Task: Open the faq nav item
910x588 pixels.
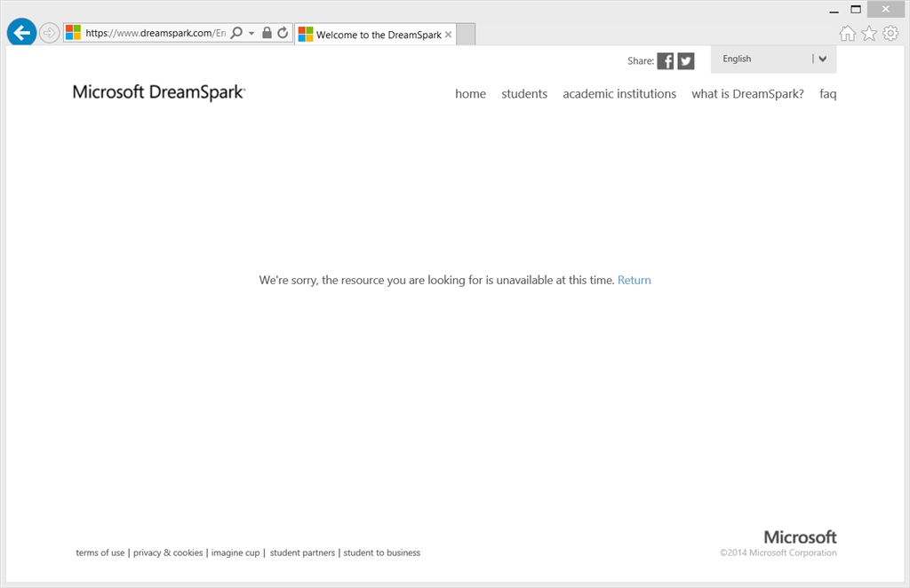Action: (827, 94)
